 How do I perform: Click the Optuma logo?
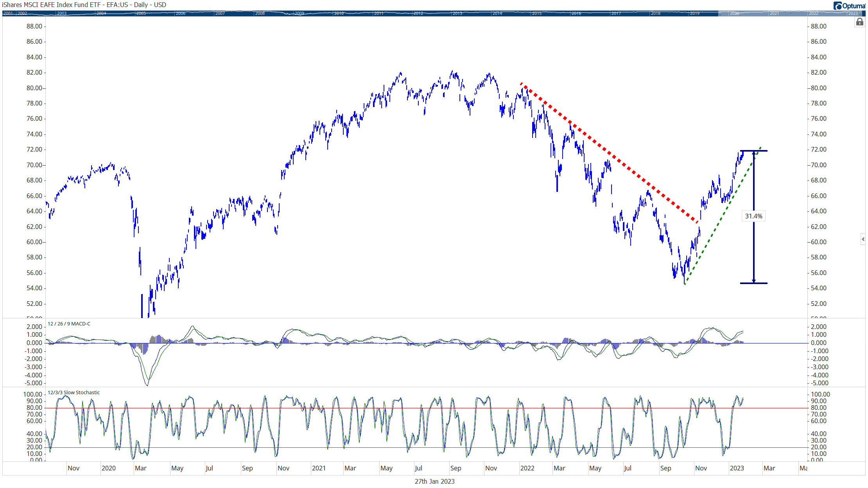coord(850,5)
